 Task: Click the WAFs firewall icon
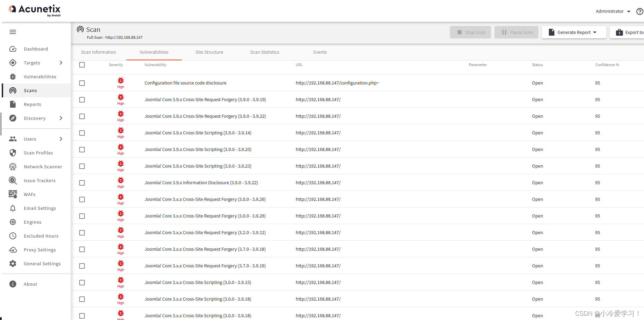[13, 194]
